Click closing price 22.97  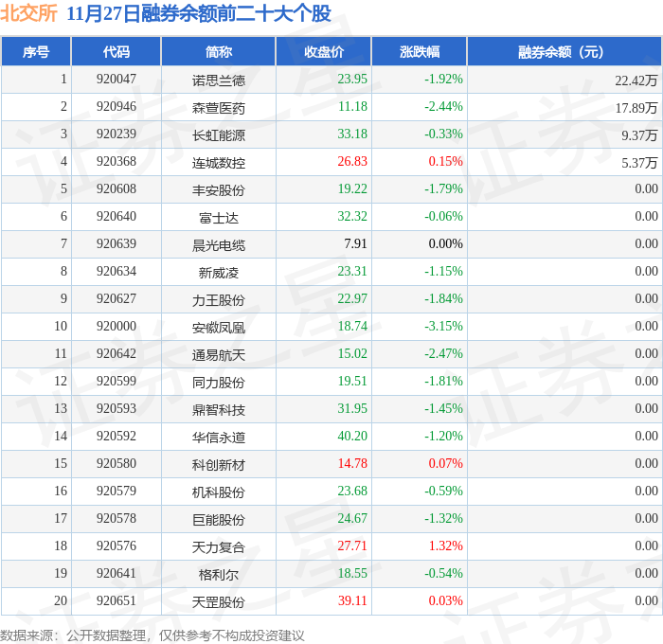pyautogui.click(x=352, y=299)
